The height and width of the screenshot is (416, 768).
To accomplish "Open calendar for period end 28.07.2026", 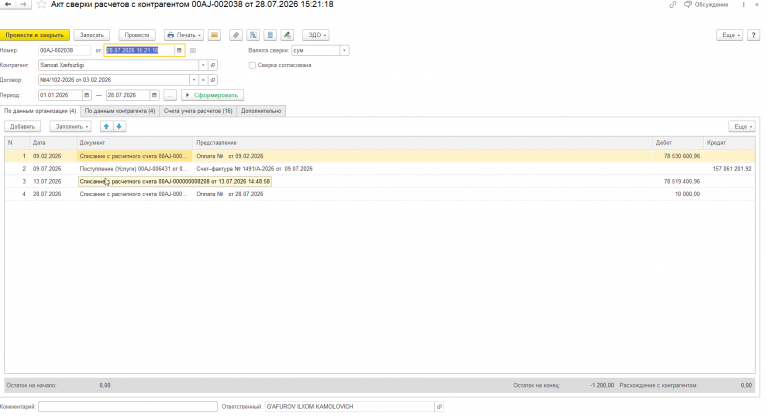I will [x=154, y=95].
